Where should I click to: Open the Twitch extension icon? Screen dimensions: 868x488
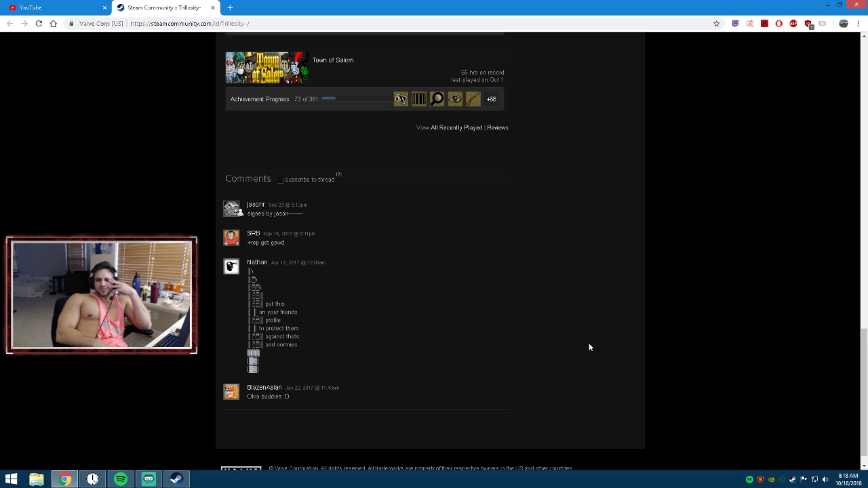(735, 23)
